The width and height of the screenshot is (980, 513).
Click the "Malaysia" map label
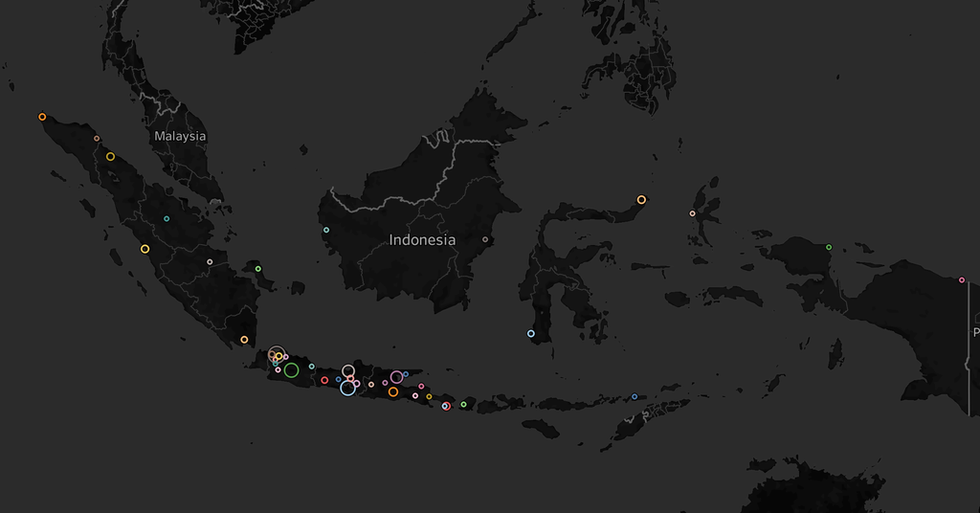click(x=180, y=136)
